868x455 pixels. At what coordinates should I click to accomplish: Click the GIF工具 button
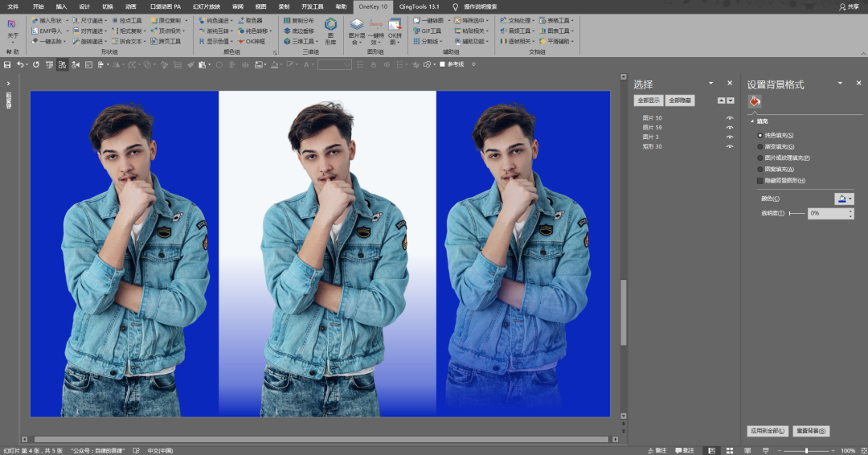[x=427, y=31]
